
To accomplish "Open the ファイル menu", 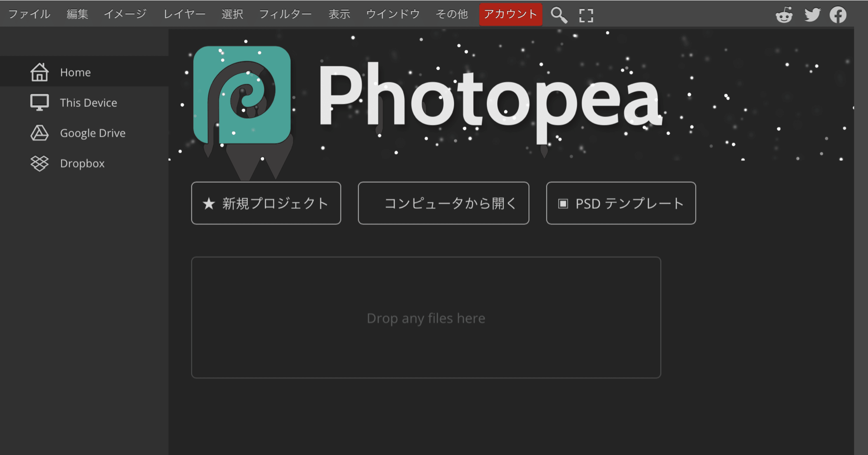I will (x=30, y=14).
